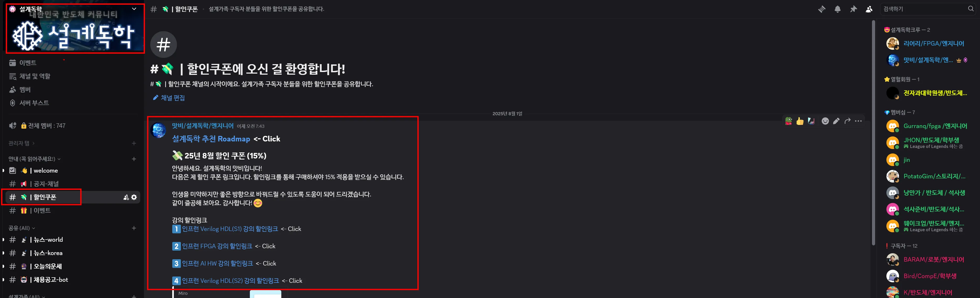Click the 채널 편집 link
This screenshot has width=980, height=298.
pyautogui.click(x=172, y=98)
